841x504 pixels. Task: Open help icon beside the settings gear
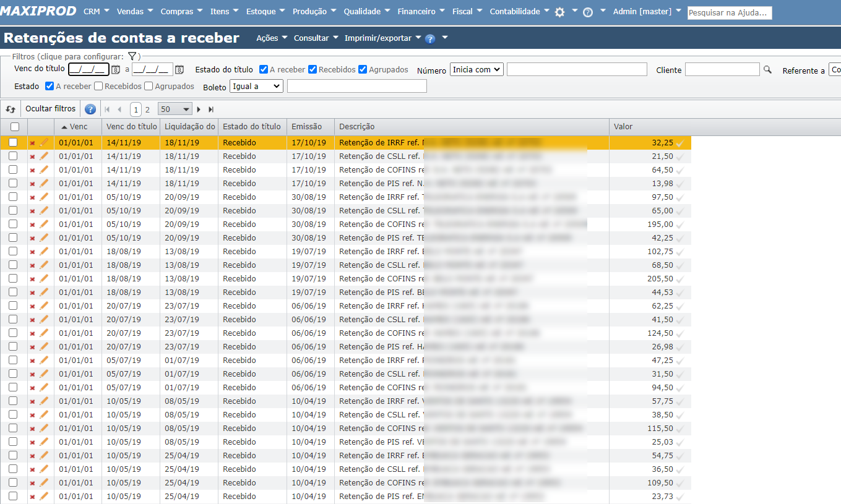pyautogui.click(x=588, y=12)
